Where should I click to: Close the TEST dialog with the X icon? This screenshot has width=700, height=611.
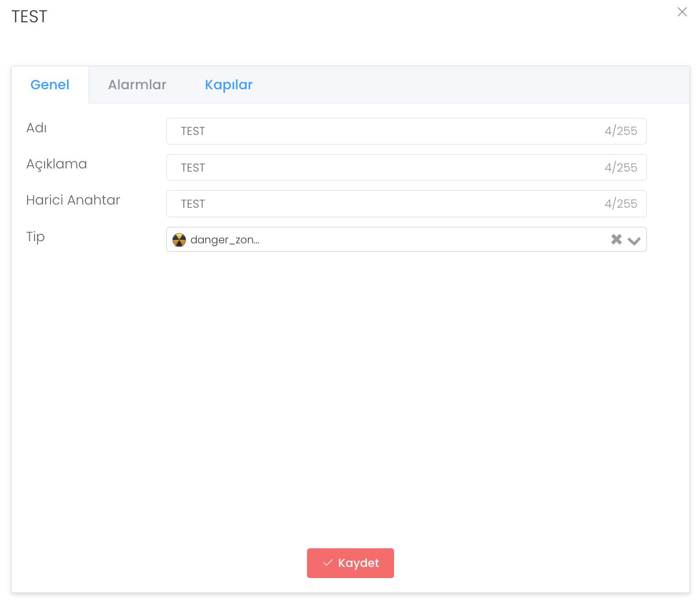pyautogui.click(x=682, y=12)
